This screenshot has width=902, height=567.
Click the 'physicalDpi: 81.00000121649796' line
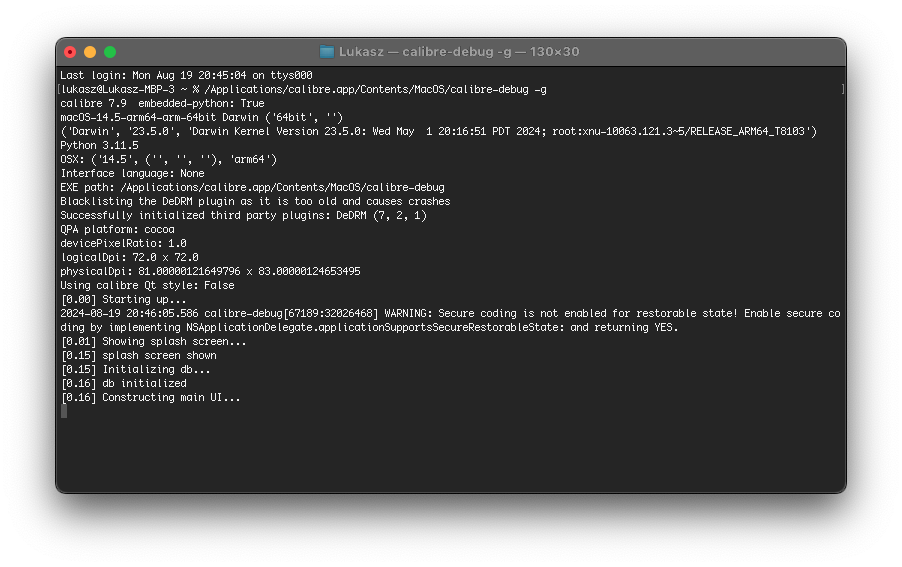211,271
